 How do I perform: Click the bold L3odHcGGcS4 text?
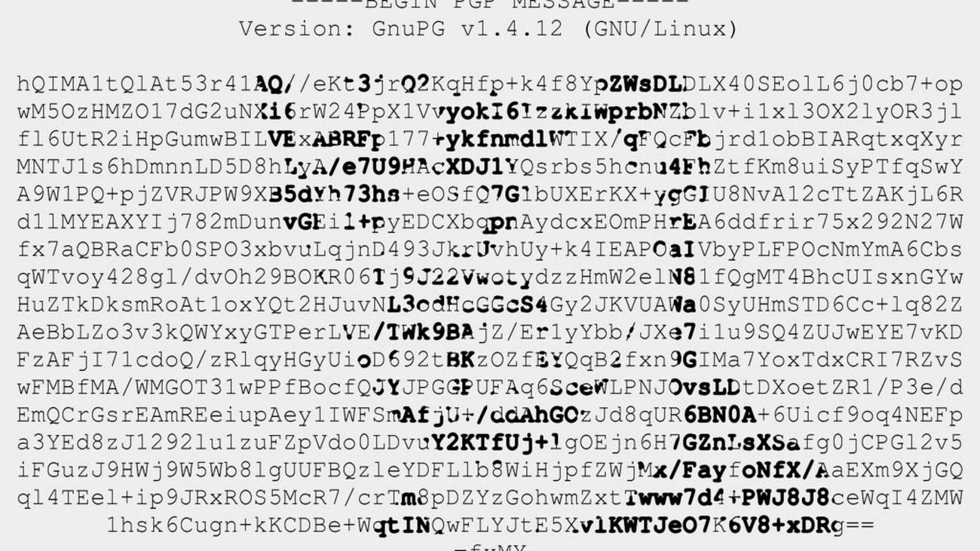click(468, 305)
